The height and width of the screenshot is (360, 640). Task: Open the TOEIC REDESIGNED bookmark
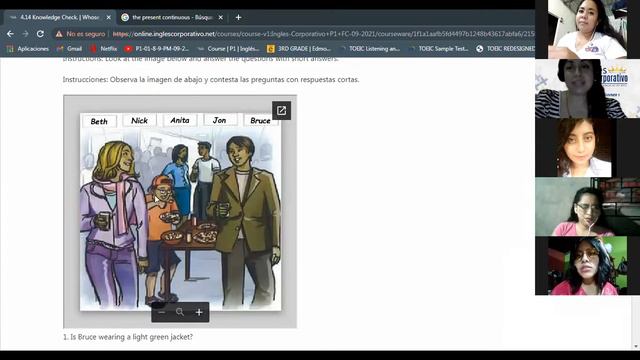coord(505,49)
